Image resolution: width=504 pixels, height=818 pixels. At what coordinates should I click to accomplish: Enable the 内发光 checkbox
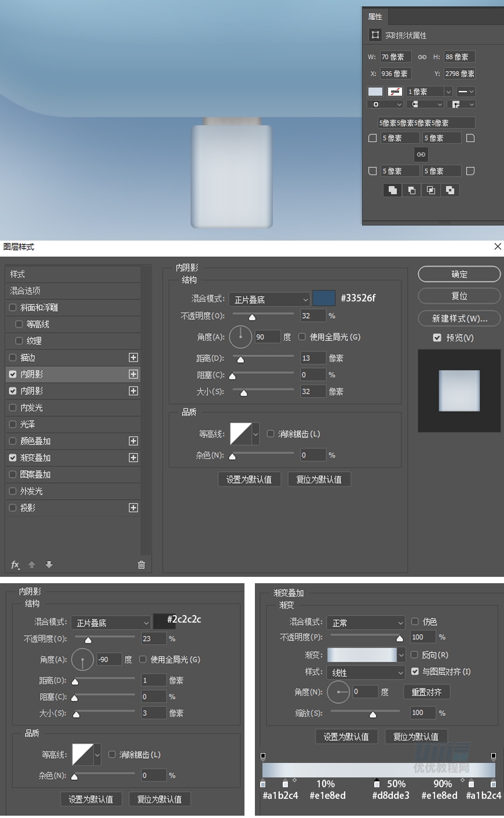point(13,408)
